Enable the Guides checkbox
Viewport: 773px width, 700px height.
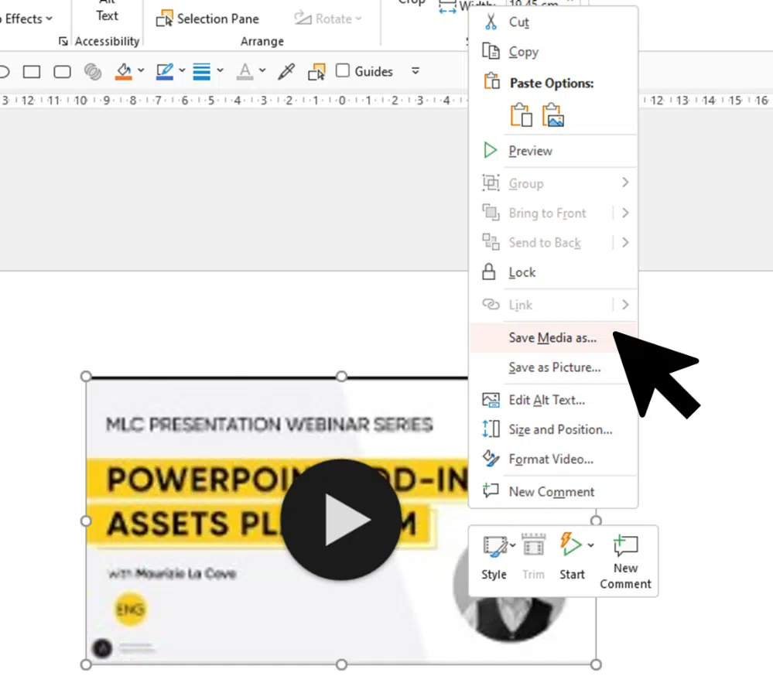coord(343,71)
